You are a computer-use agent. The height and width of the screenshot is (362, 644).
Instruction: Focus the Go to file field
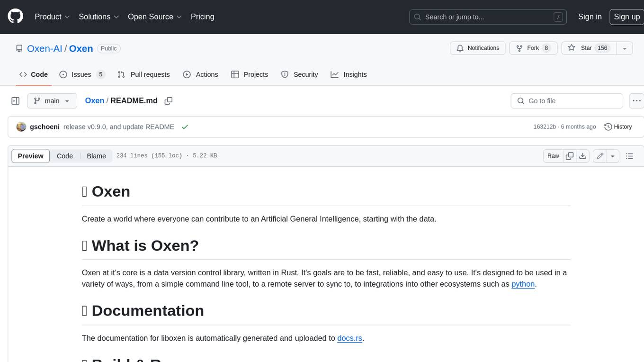567,101
